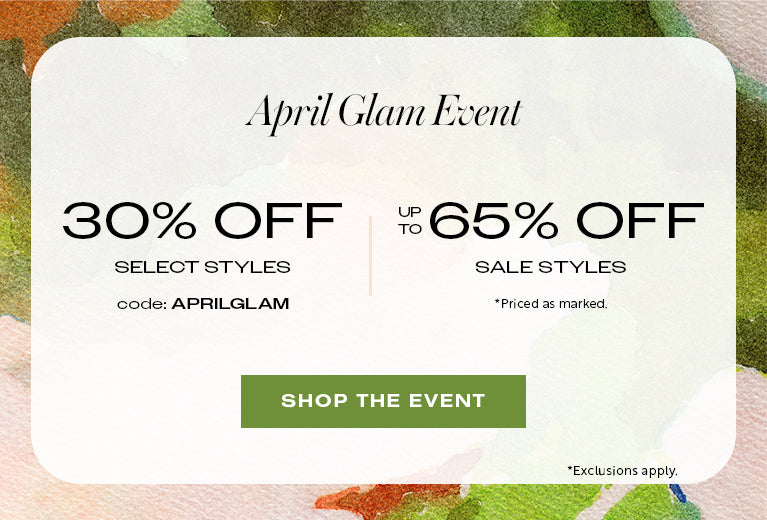Open the Exclusions apply disclaimer
This screenshot has width=767, height=520.
click(x=622, y=469)
